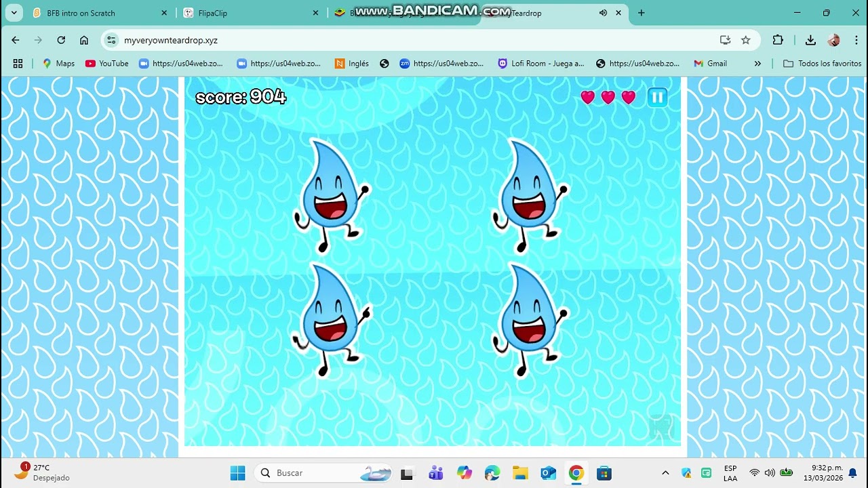The image size is (868, 488).
Task: Open Copilot from the taskbar
Action: point(464,473)
